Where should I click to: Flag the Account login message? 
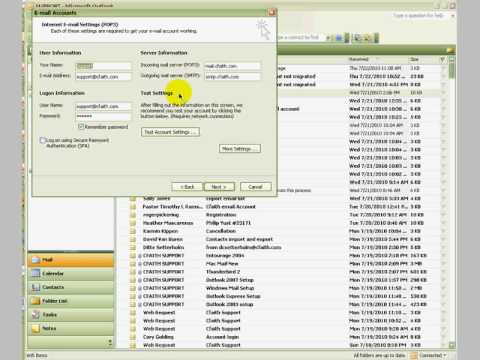pyautogui.click(x=443, y=337)
